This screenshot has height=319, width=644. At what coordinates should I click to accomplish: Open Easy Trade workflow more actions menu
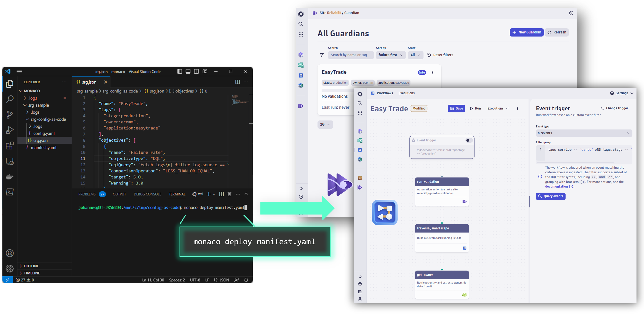(517, 109)
